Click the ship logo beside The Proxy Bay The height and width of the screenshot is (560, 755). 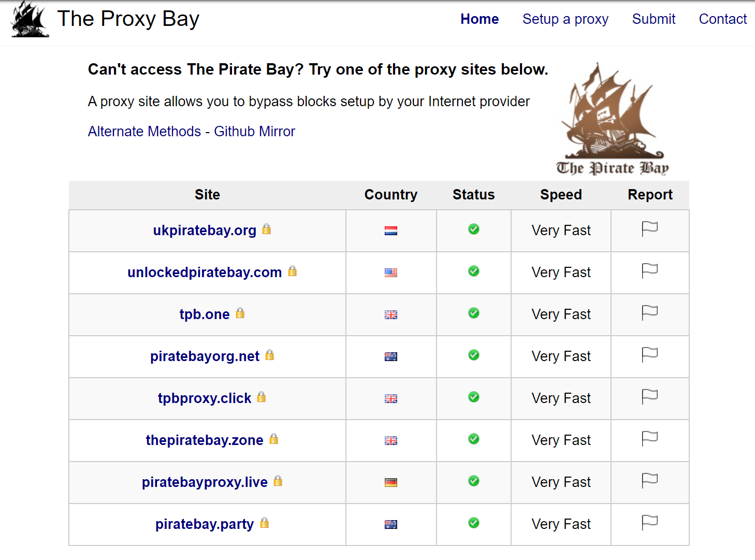point(30,19)
